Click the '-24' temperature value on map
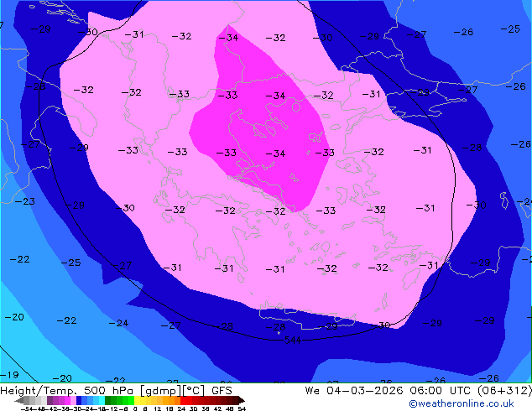This screenshot has height=411, width=532. [x=118, y=323]
